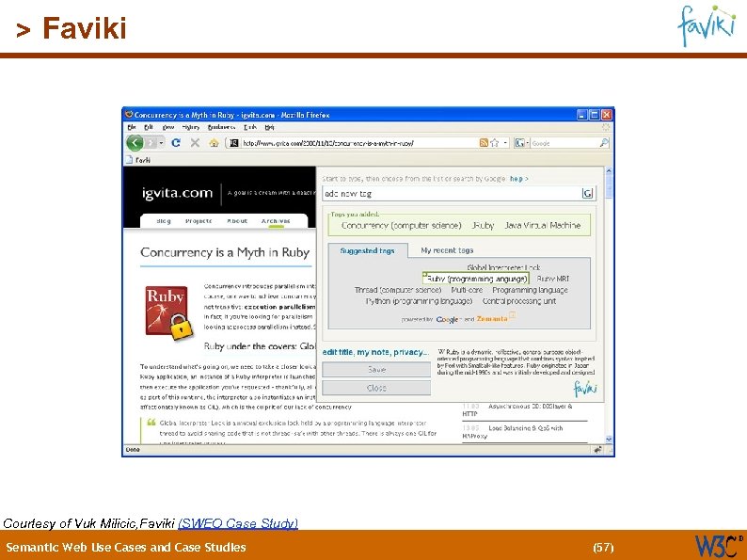Switch to the Suggested tags tab
Screen dimensions: 747x560
[x=367, y=250]
